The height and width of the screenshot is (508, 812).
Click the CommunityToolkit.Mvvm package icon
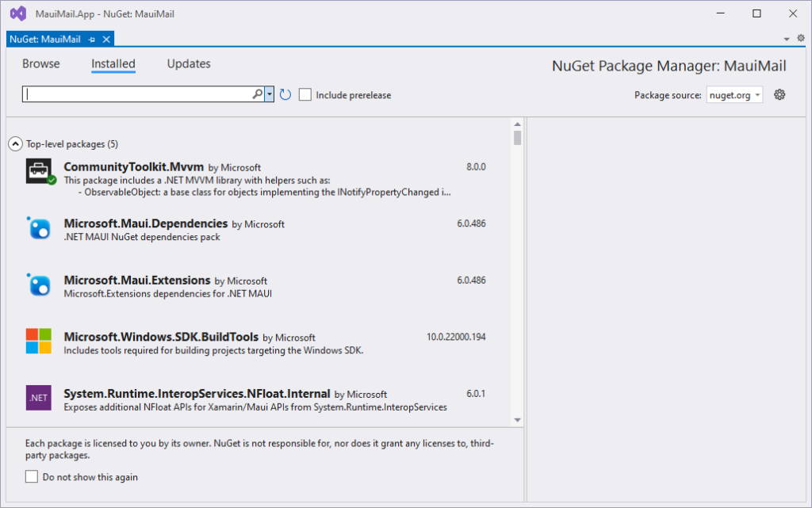click(x=39, y=171)
